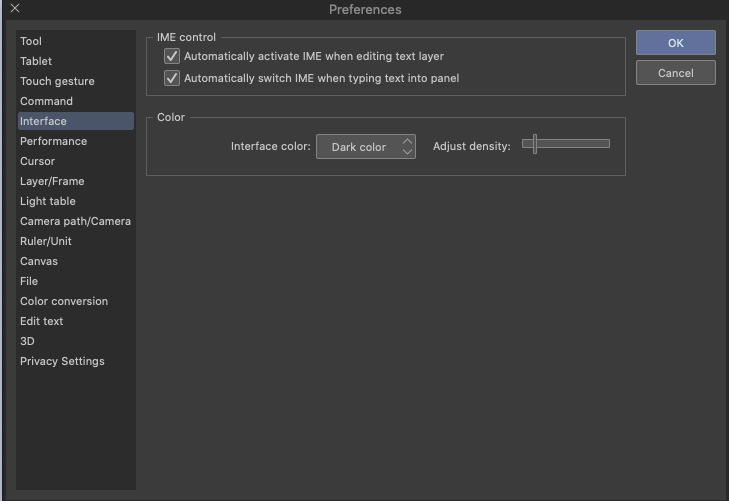Open Performance preferences
The image size is (729, 501).
[76, 141]
